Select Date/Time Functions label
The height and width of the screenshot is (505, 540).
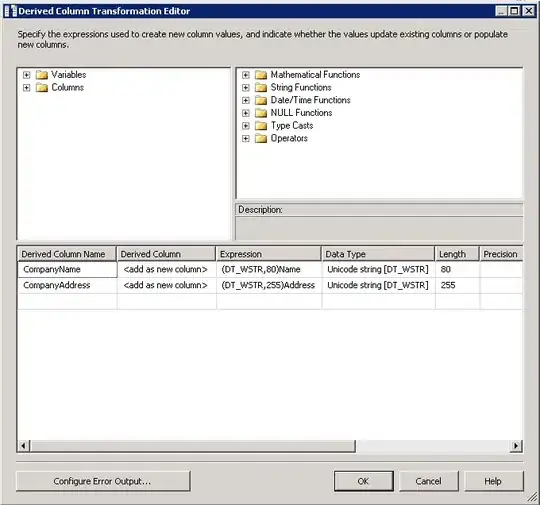(310, 100)
